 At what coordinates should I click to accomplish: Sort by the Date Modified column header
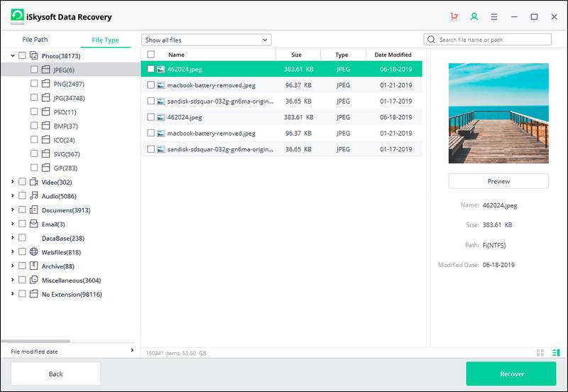coord(393,55)
